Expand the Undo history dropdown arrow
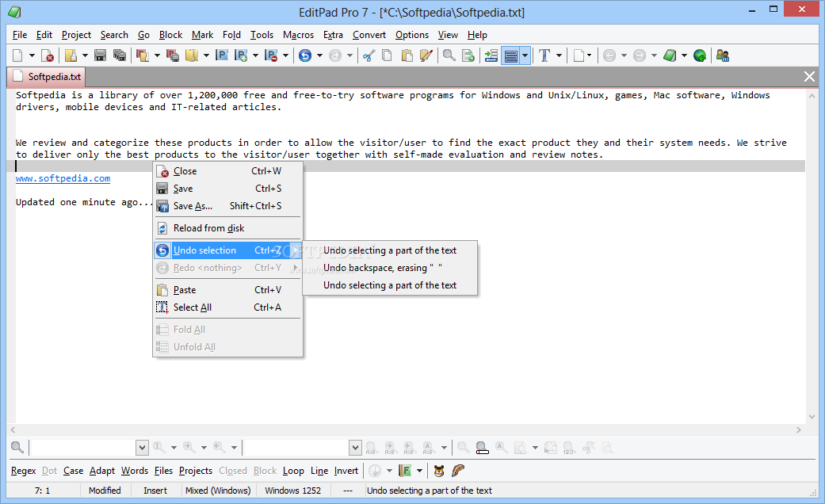The image size is (825, 504). (319, 55)
